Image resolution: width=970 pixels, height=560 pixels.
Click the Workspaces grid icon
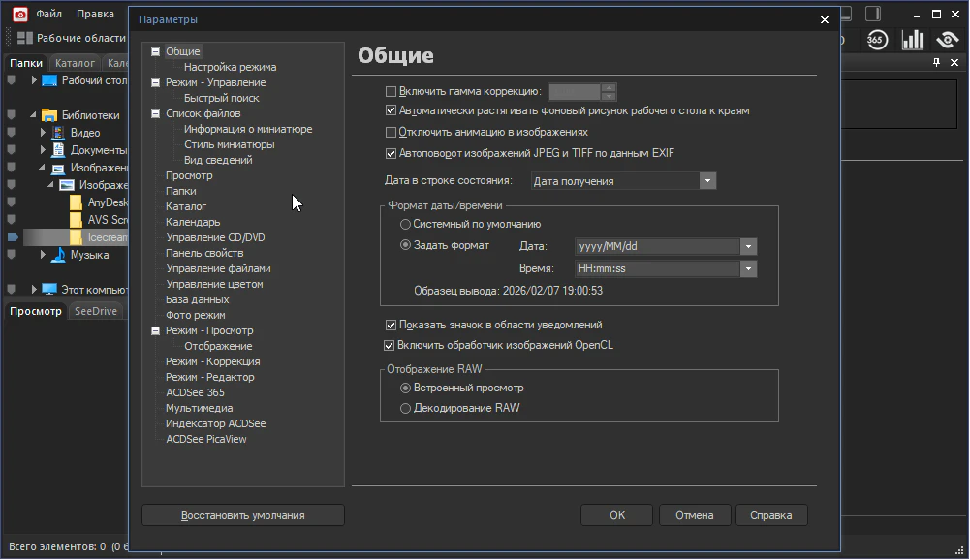[x=24, y=38]
